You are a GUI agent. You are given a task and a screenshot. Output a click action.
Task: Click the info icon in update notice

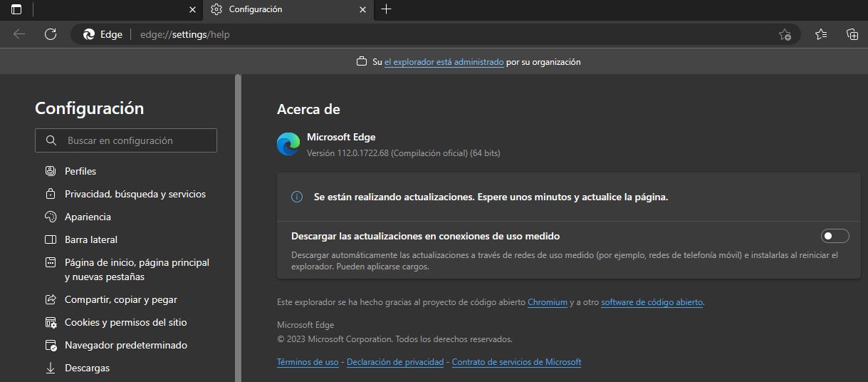coord(297,197)
